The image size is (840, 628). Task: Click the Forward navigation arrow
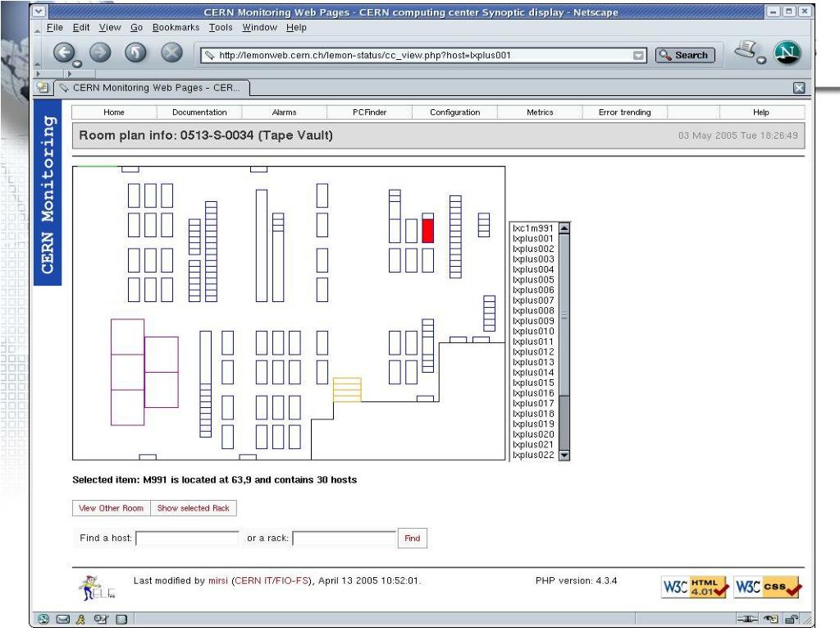[100, 53]
